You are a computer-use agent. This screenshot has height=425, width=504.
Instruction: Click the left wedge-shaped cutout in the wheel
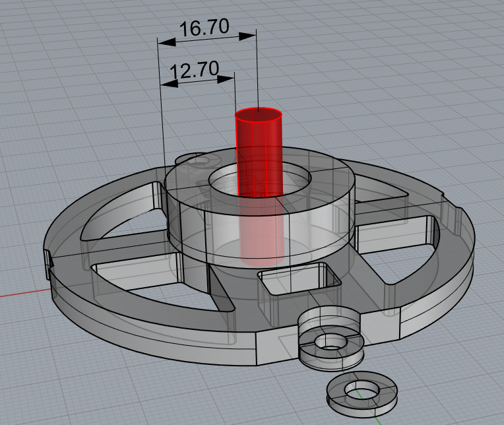click(x=124, y=212)
